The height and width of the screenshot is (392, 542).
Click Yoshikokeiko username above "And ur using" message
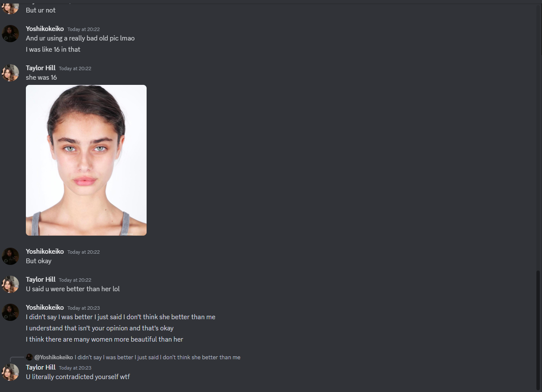point(45,29)
